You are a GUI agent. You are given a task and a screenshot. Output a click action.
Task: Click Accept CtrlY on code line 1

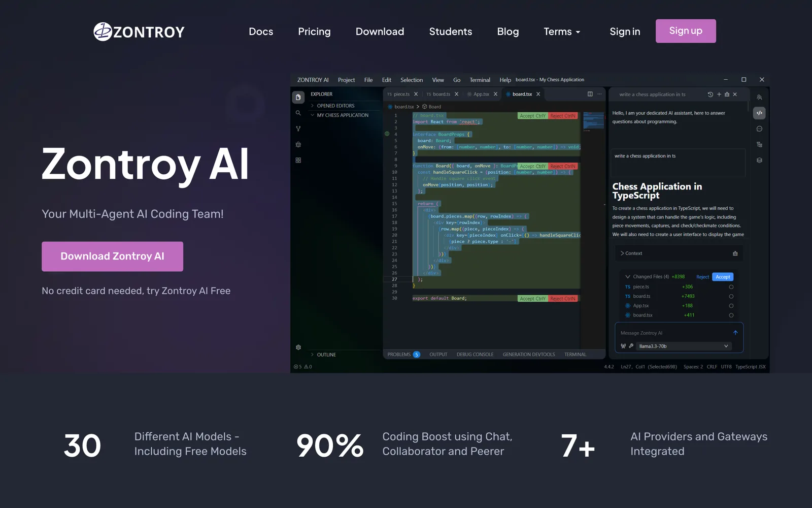[x=533, y=116]
